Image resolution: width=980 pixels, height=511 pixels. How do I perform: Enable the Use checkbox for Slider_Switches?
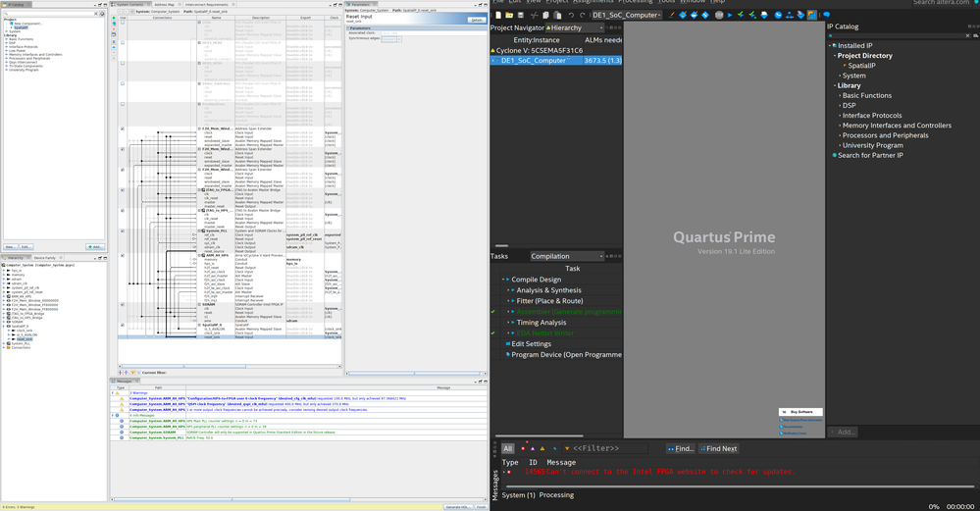click(123, 83)
